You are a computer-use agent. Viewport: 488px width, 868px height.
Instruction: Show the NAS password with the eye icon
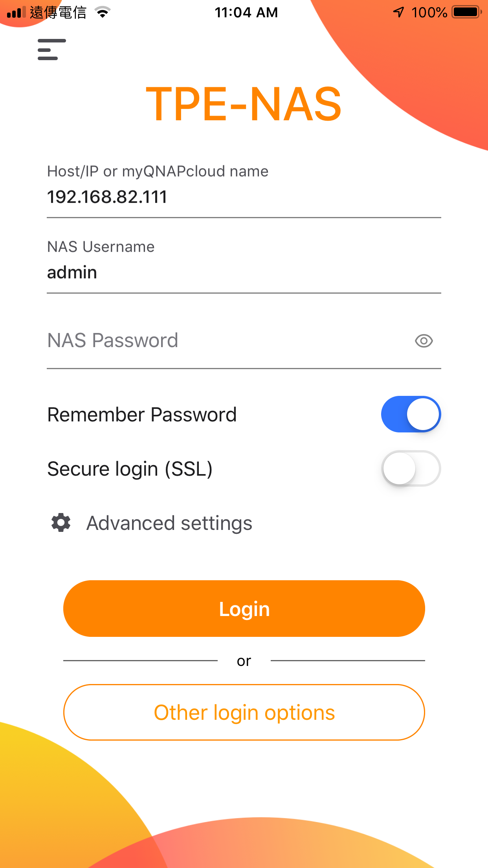pos(424,341)
